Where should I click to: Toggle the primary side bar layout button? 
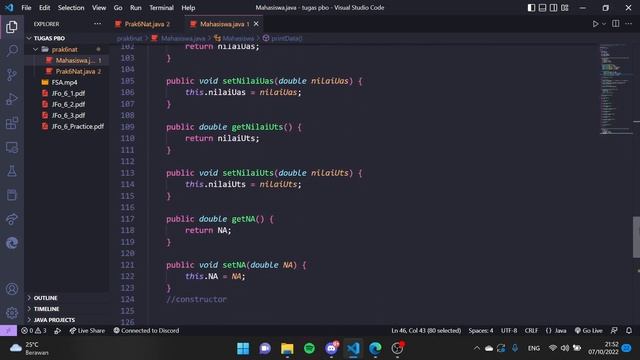[x=531, y=8]
